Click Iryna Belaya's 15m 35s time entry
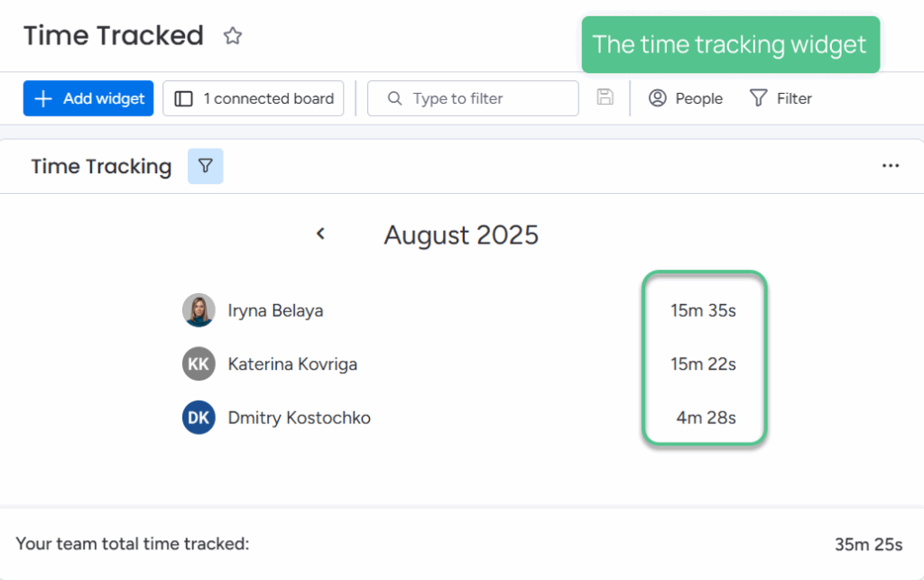Screen dimensions: 924x580 (x=704, y=310)
